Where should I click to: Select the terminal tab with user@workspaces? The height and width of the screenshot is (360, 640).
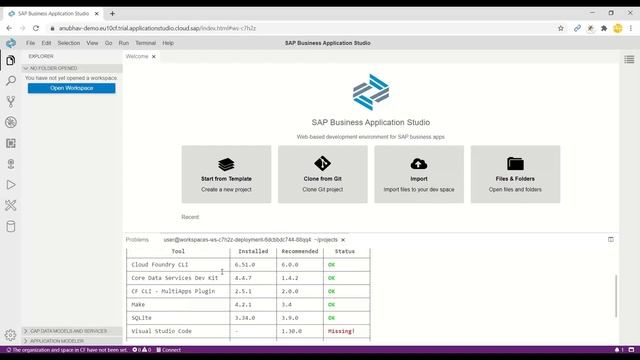coord(251,240)
